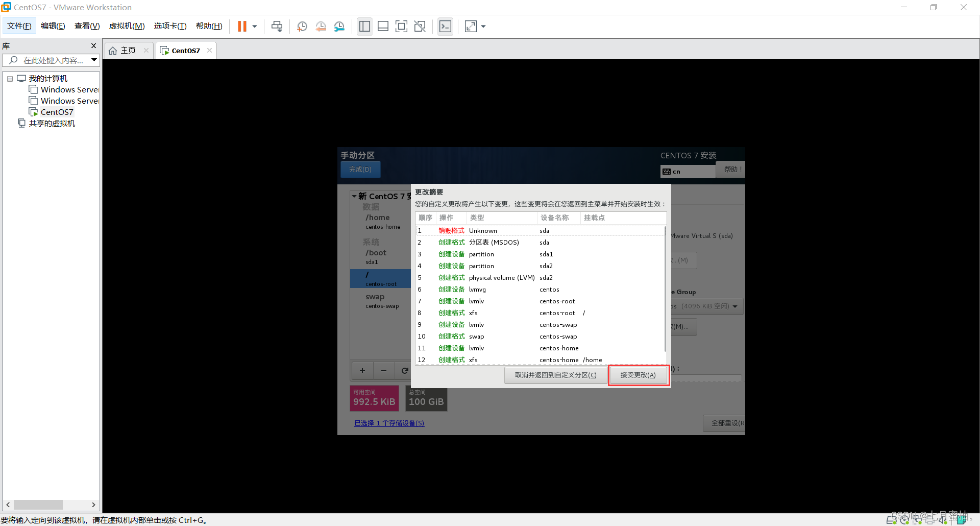Screen dimensions: 980x526
Task: Select 我的计算机 in the library tree
Action: [x=48, y=79]
